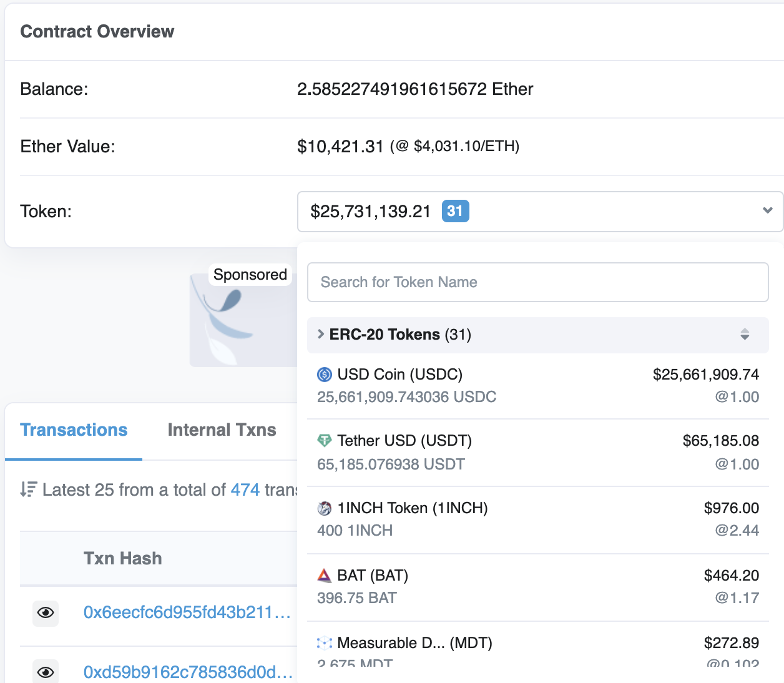This screenshot has height=683, width=784.
Task: Click the 1INCH value $976.00
Action: 732,508
